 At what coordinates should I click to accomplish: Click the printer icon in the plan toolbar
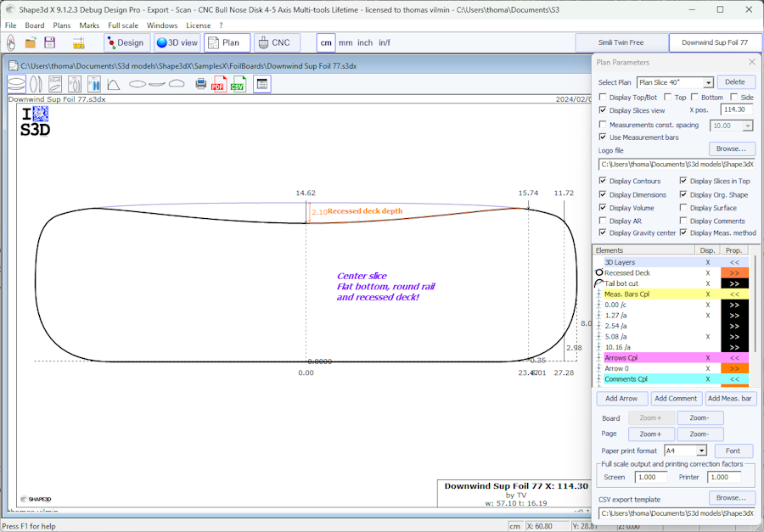click(201, 84)
